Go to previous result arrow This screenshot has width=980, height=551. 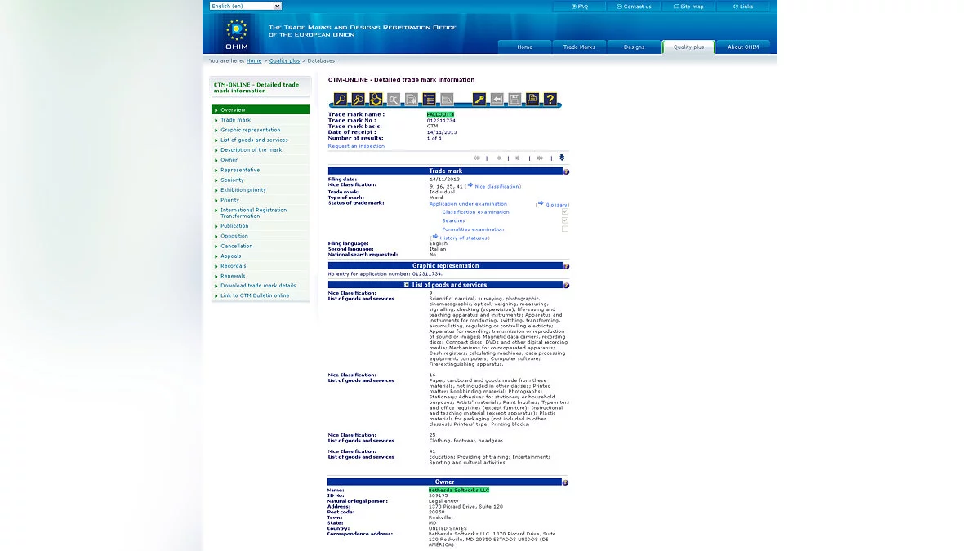coord(499,158)
